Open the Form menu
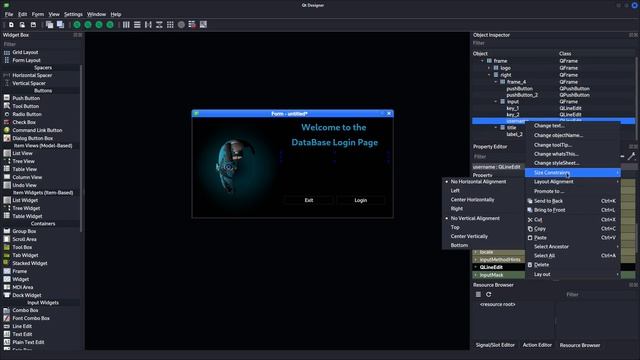640x360 pixels. point(38,14)
